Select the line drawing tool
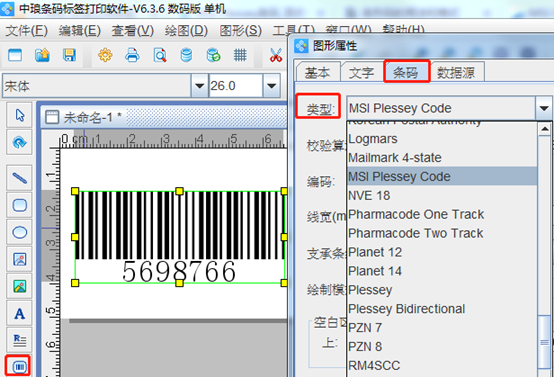Image resolution: width=554 pixels, height=377 pixels. (x=20, y=178)
